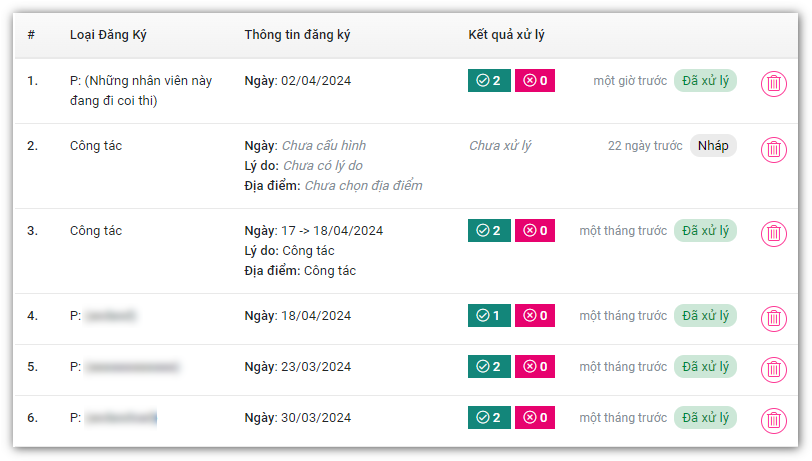Open green success count in row 4
This screenshot has height=461, width=812.
(x=489, y=316)
